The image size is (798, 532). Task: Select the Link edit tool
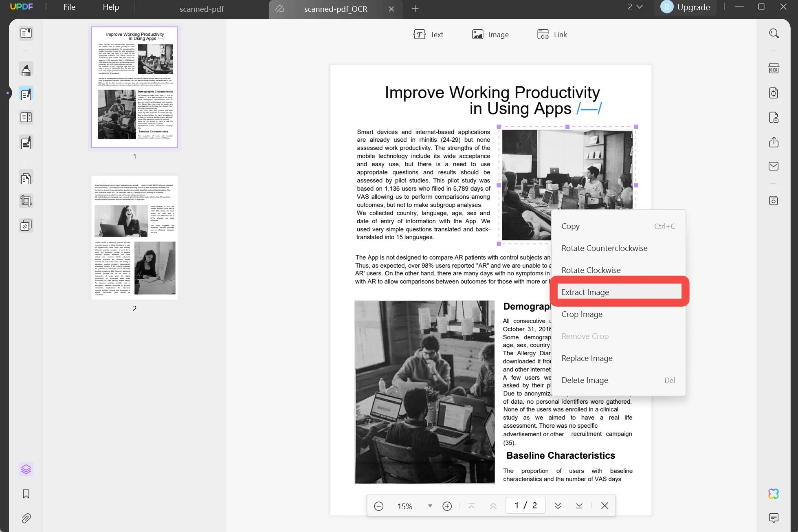click(552, 35)
